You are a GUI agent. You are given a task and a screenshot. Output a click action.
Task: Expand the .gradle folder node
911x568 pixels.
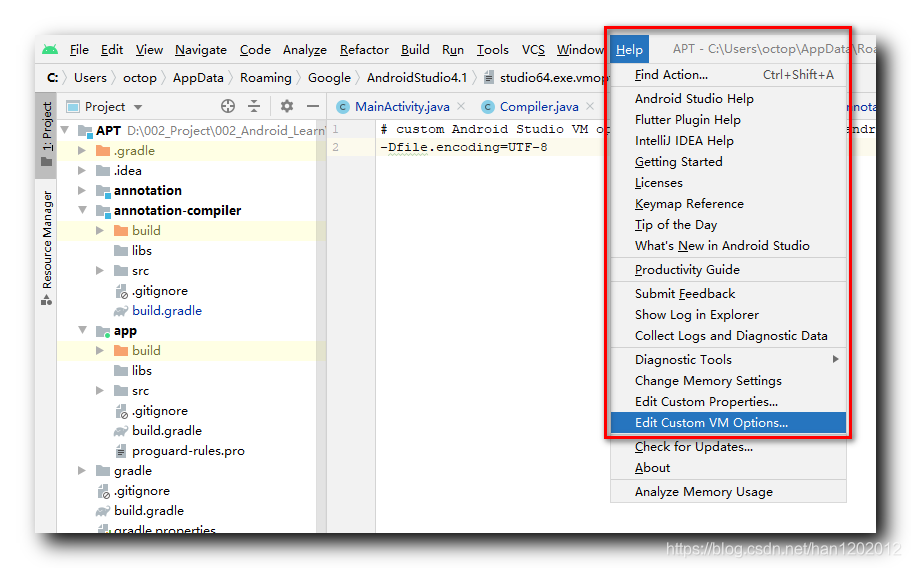82,151
